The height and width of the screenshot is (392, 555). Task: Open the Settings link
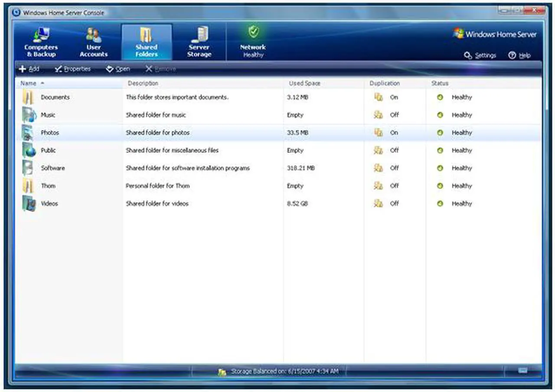pyautogui.click(x=480, y=55)
